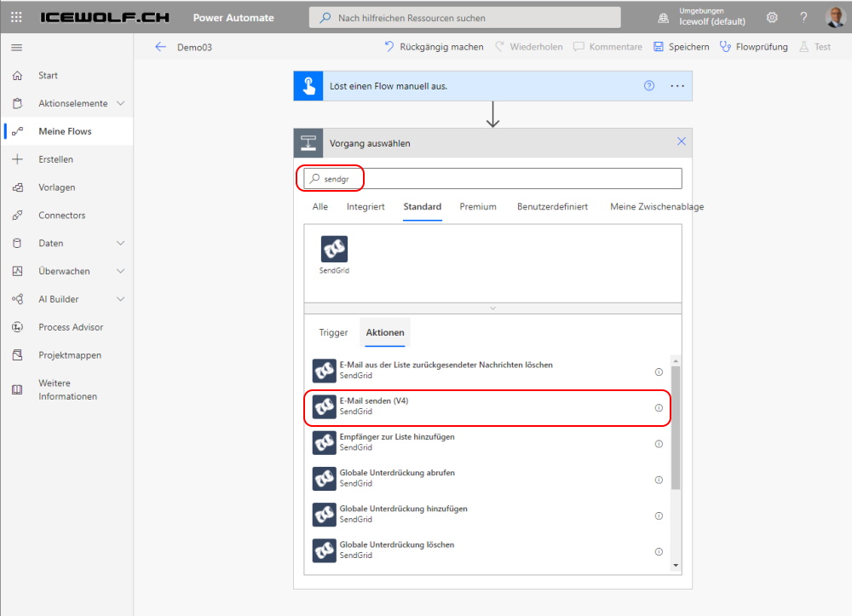This screenshot has width=852, height=616.
Task: Save the flow with Speichern
Action: 682,47
